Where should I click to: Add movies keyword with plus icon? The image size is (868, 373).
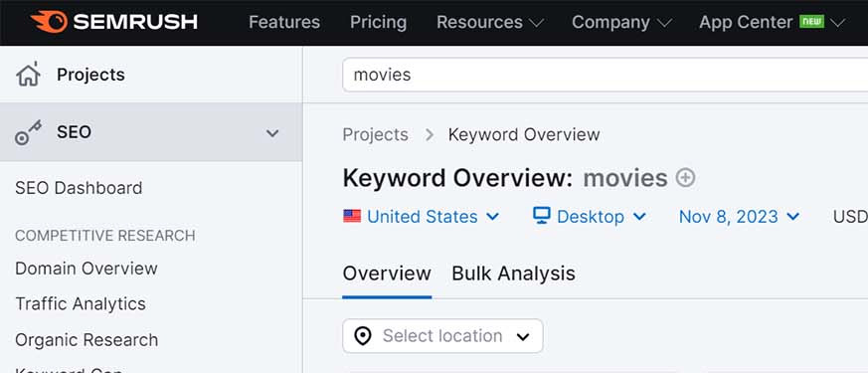tap(685, 178)
